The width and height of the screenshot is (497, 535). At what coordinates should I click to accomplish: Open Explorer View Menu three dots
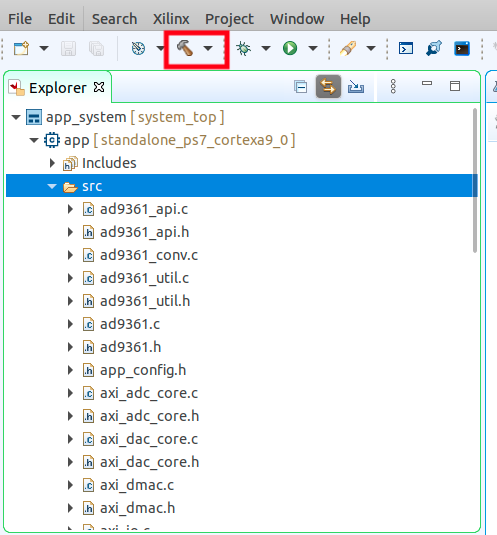[x=393, y=87]
